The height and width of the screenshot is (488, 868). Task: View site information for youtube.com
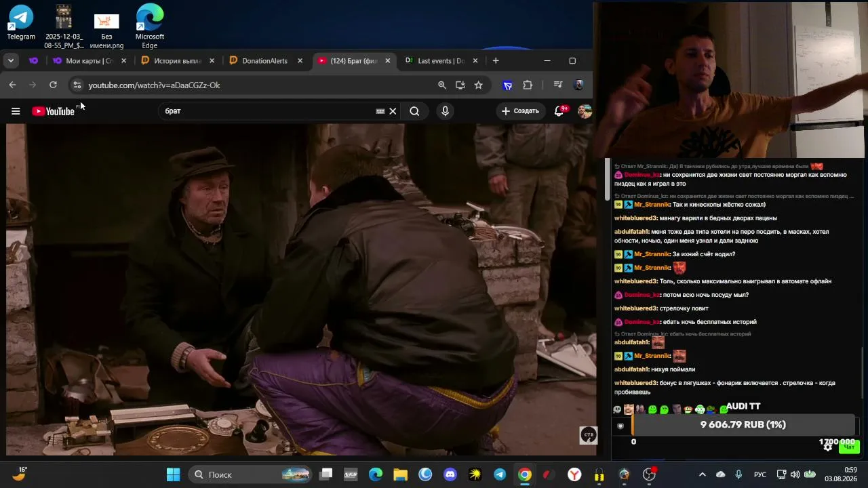[x=77, y=85]
